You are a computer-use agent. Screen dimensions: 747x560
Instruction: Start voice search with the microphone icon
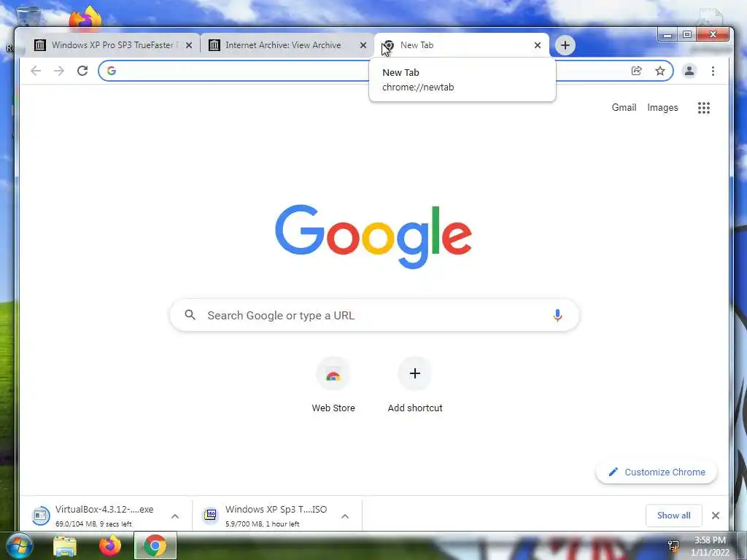coord(557,315)
